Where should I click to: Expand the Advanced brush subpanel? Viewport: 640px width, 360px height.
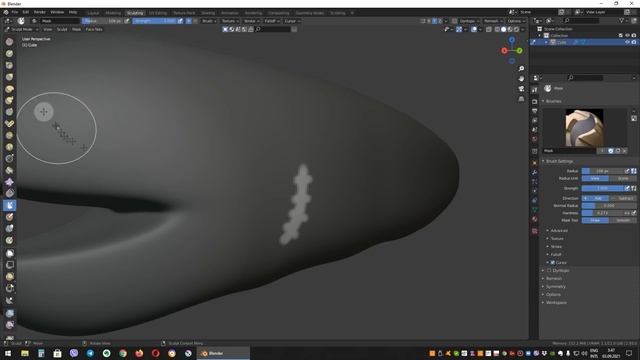click(559, 231)
